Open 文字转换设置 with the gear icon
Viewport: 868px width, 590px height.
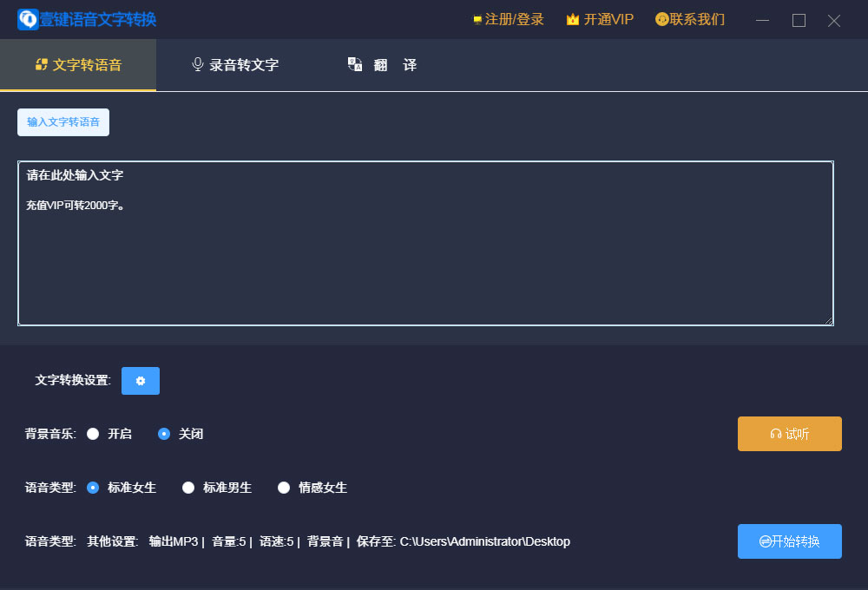point(141,381)
